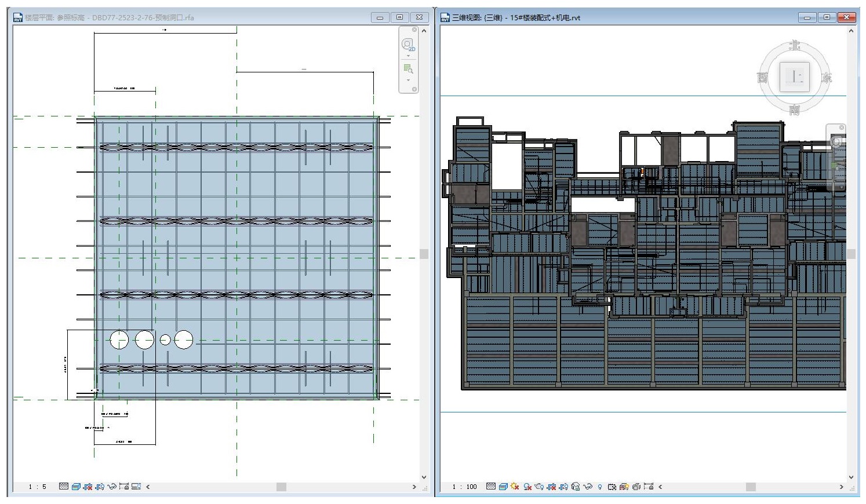Click floor plan scroll left arrow
This screenshot has width=866, height=504.
click(x=148, y=487)
